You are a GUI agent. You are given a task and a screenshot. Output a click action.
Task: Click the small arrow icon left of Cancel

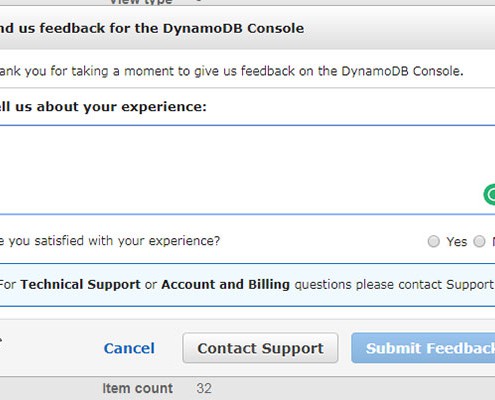[x=1, y=340]
